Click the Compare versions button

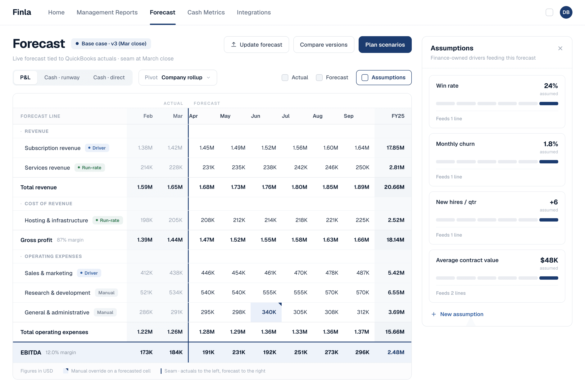[324, 45]
